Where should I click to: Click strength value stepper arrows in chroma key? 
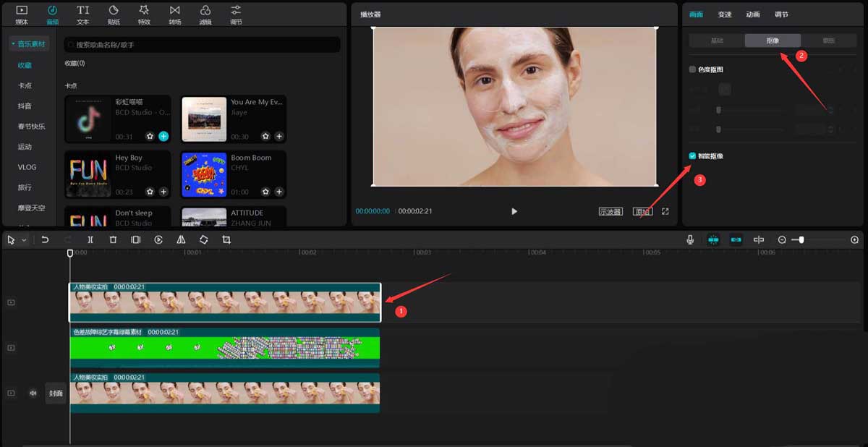click(830, 110)
